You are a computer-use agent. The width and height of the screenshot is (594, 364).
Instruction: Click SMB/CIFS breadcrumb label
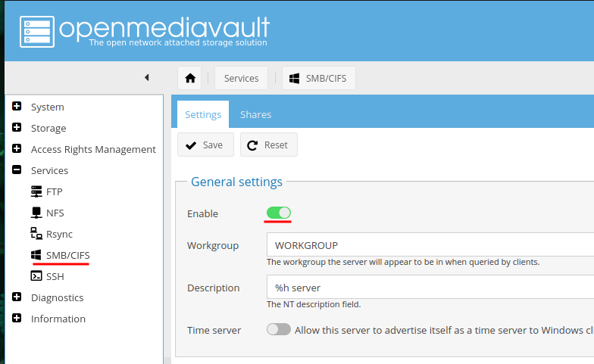pos(326,79)
